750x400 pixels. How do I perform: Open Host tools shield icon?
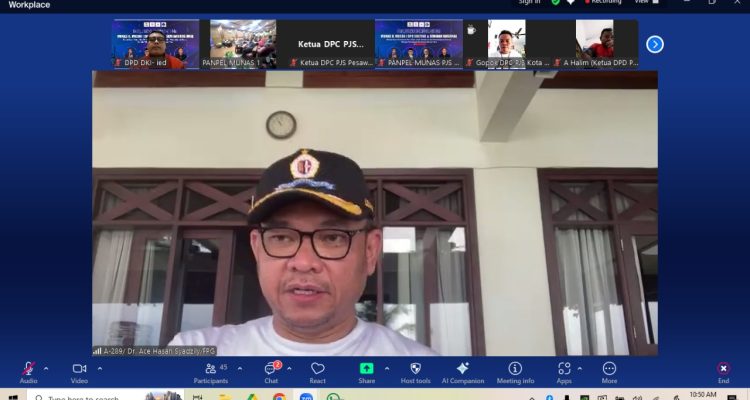pyautogui.click(x=415, y=370)
